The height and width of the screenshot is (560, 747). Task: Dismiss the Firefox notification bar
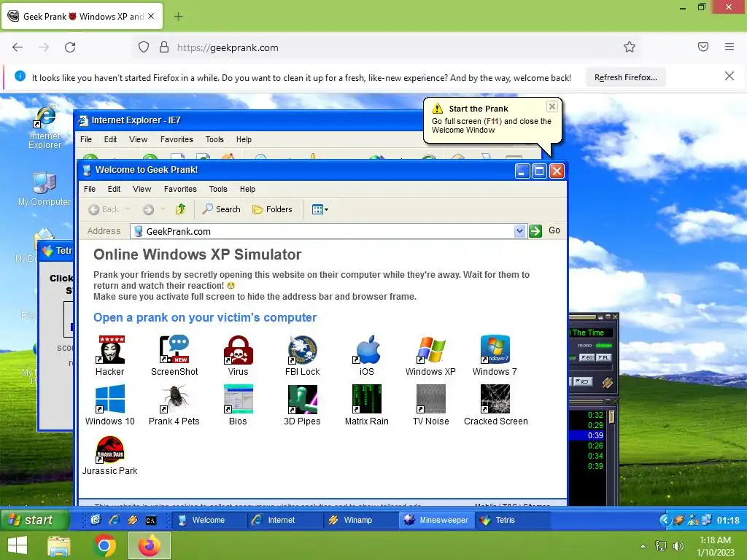click(x=729, y=76)
